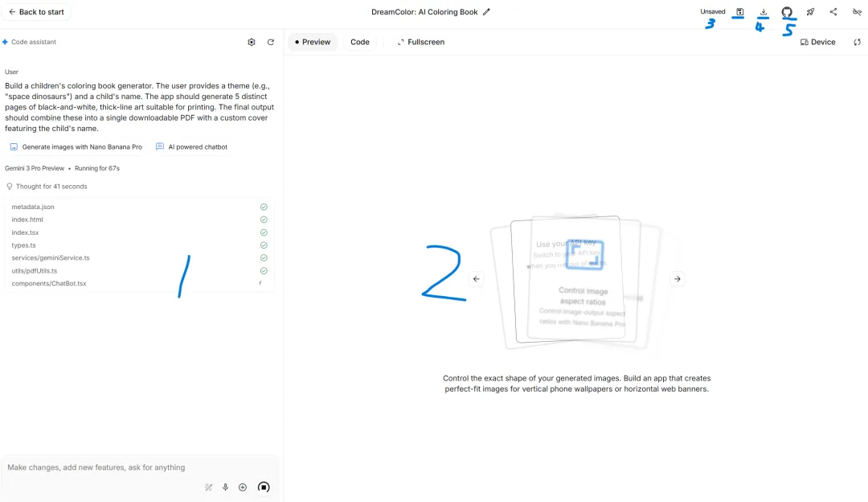The height and width of the screenshot is (502, 868).
Task: Click the save app icon
Action: (739, 11)
